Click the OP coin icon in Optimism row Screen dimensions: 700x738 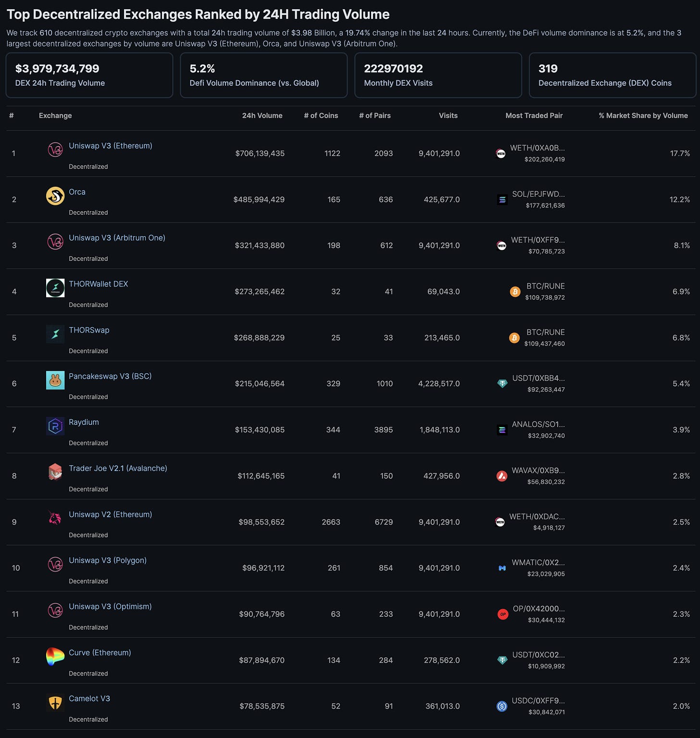click(503, 614)
